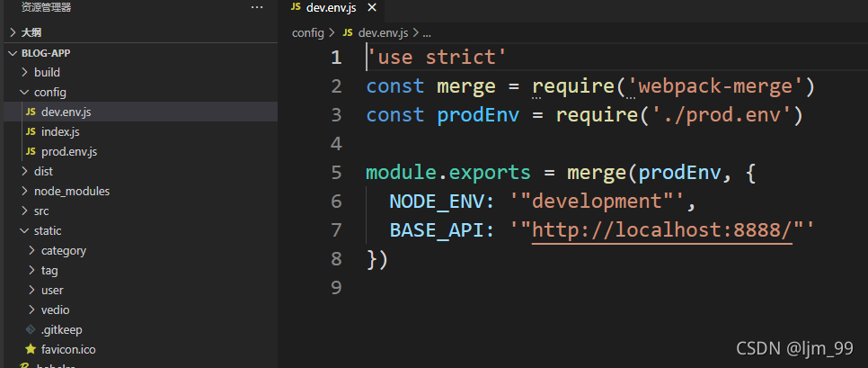
Task: Expand the dist folder
Action: [x=140, y=171]
